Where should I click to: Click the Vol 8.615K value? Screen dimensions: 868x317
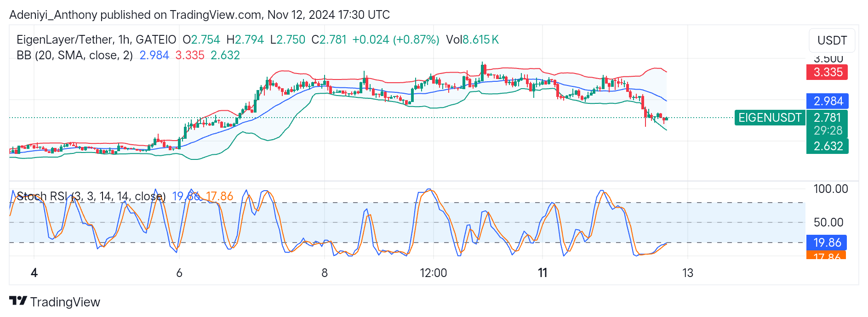[x=473, y=40]
